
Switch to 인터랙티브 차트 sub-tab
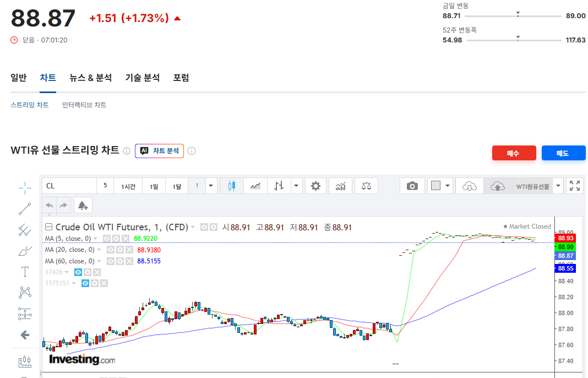(84, 105)
